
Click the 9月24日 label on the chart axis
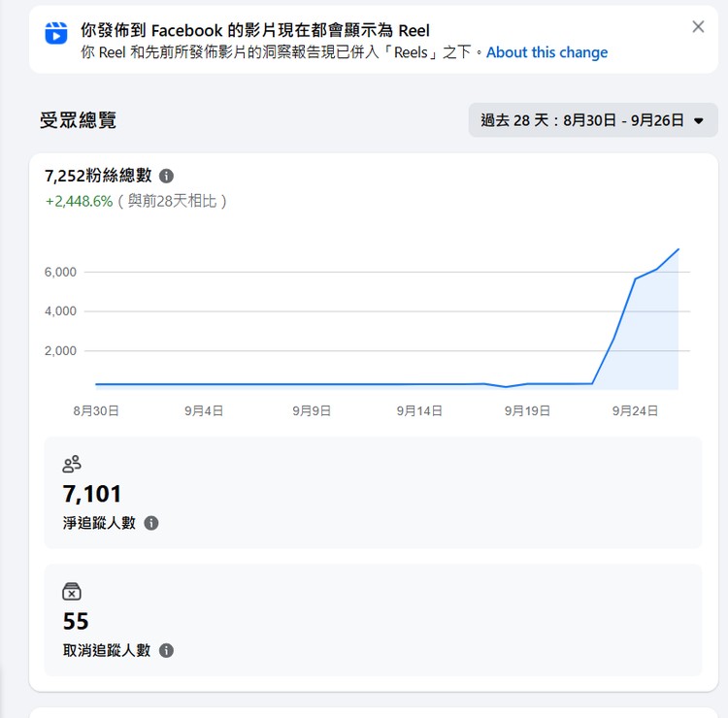point(635,410)
